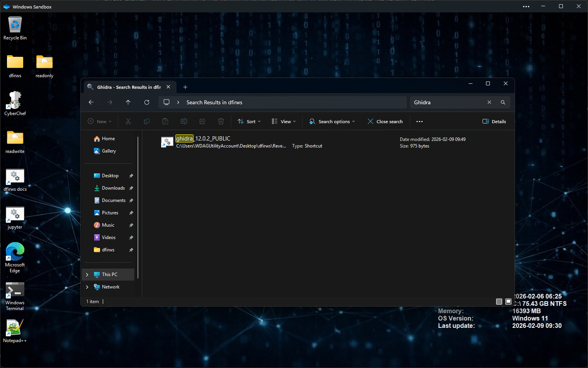Click the Refresh icon in navigation bar

[147, 102]
